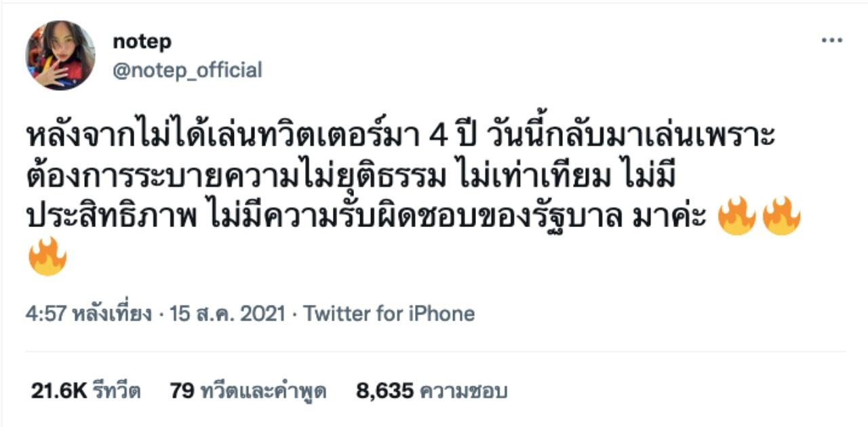Open the notep display name profile link
868x427 pixels.
(x=142, y=41)
